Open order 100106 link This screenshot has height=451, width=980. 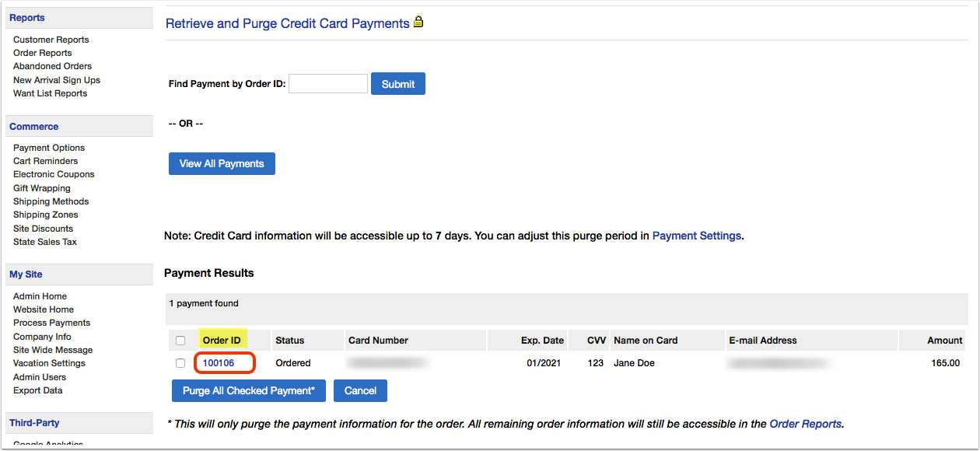[219, 363]
